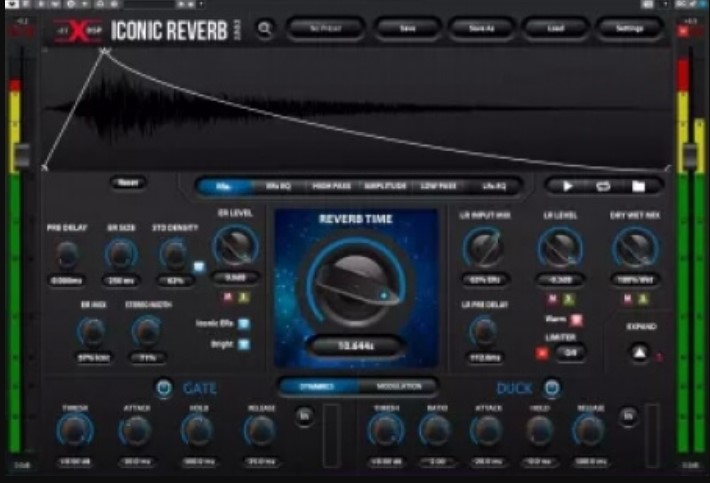The width and height of the screenshot is (710, 483).
Task: Click the Duck RELEASE knob
Action: [x=589, y=431]
